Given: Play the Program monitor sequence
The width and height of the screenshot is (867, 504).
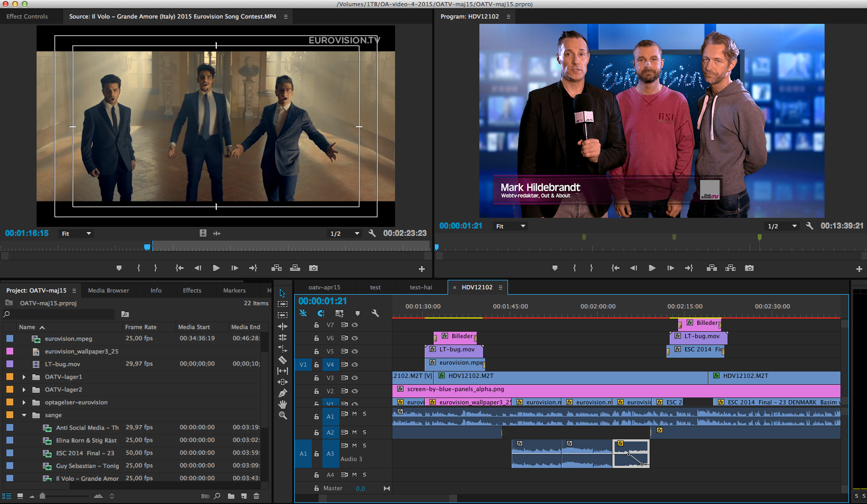Looking at the screenshot, I should point(652,268).
